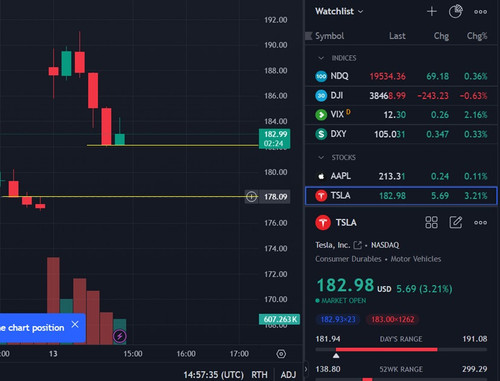
Task: Click the plus crosshair button at 178.09
Action: 251,197
